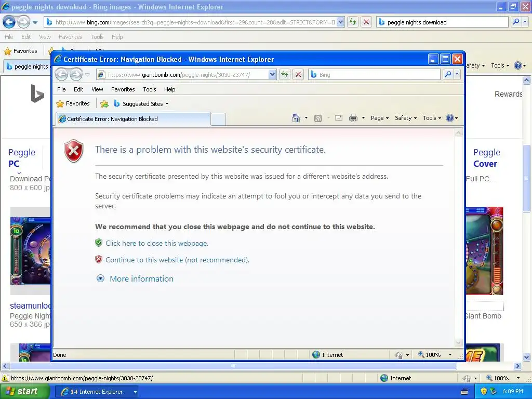Click the popup blocker icon in front status bar
532x399 pixels.
pyautogui.click(x=398, y=355)
